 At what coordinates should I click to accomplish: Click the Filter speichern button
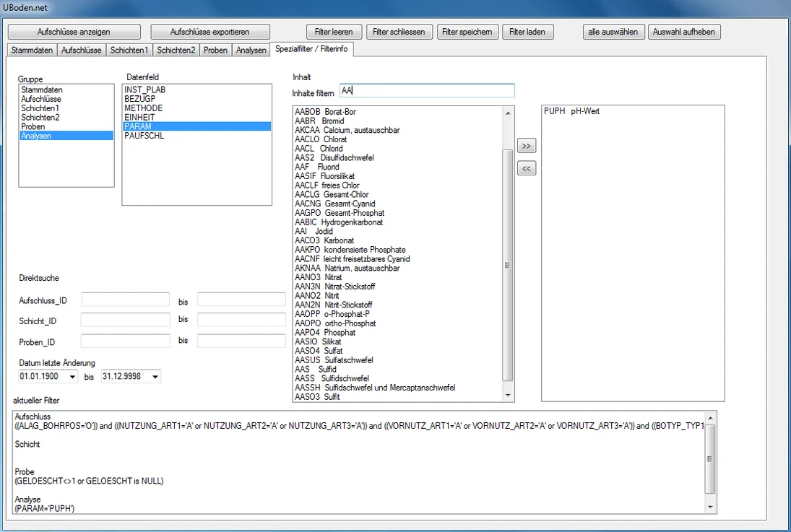point(467,32)
